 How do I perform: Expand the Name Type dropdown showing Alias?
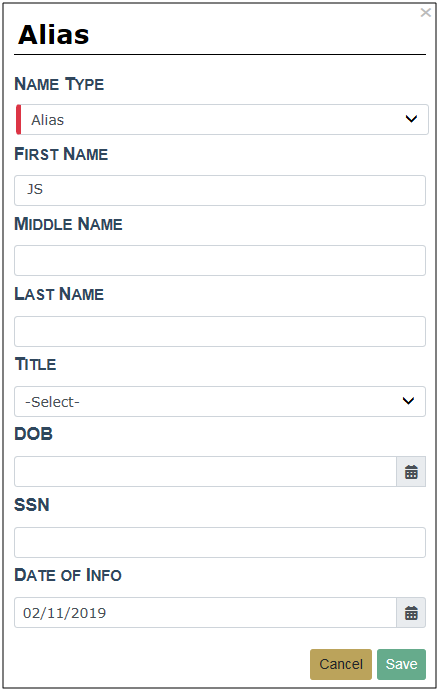click(x=222, y=119)
